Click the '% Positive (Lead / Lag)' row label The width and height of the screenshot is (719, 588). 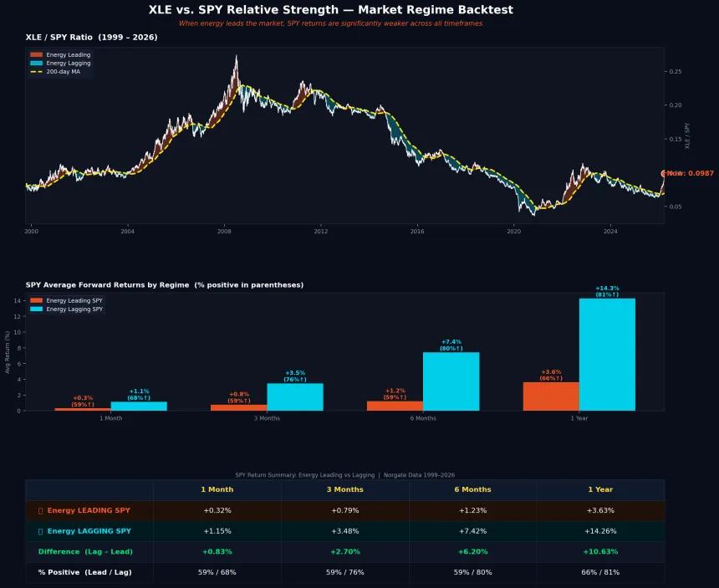[84, 572]
